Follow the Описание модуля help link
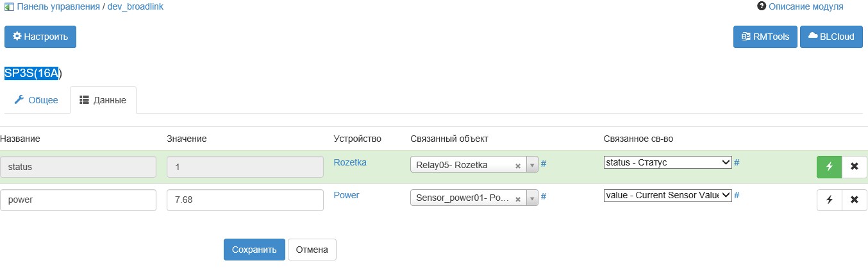Viewport: 868px width, 272px height. (x=805, y=6)
